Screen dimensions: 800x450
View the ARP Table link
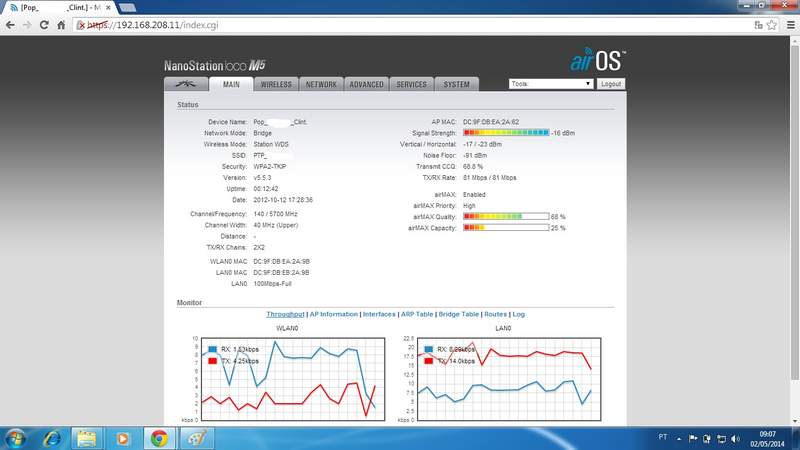coord(417,314)
